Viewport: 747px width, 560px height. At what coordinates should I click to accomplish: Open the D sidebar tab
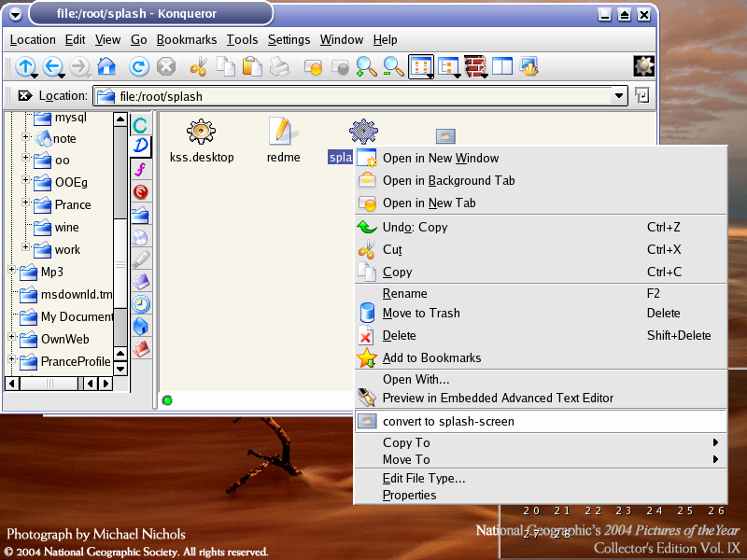[141, 147]
